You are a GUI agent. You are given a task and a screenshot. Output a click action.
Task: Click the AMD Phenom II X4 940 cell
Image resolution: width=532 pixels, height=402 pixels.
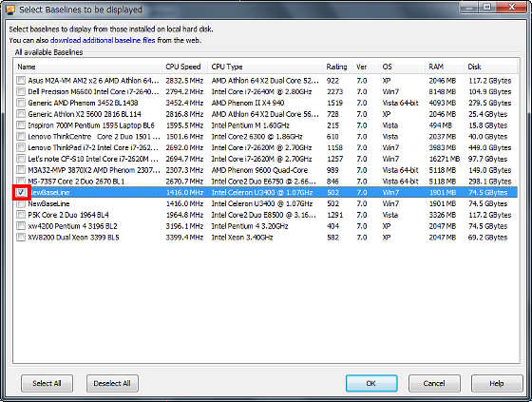(248, 103)
